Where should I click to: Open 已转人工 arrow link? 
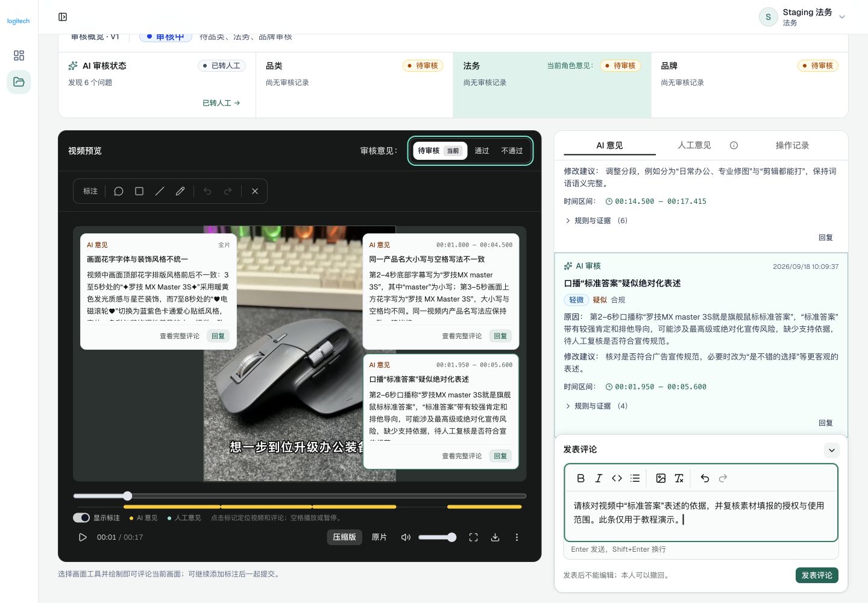[x=221, y=103]
